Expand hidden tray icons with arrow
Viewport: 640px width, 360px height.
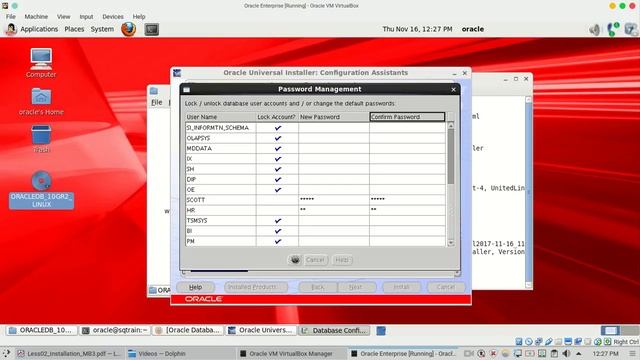click(578, 353)
